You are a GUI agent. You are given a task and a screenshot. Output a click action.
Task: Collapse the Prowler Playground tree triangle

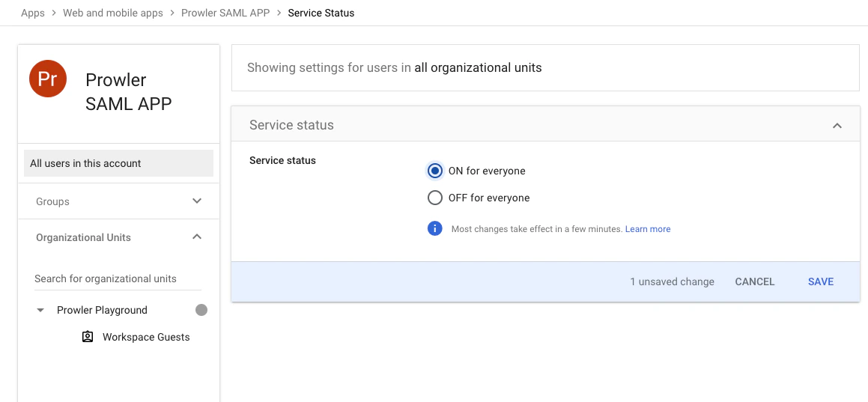[40, 310]
